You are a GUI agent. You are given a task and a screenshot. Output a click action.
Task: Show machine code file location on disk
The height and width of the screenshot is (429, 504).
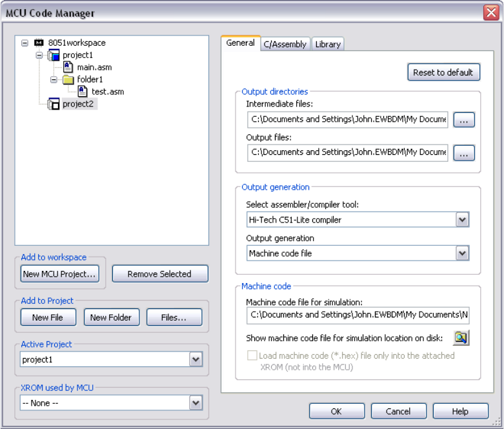(461, 337)
